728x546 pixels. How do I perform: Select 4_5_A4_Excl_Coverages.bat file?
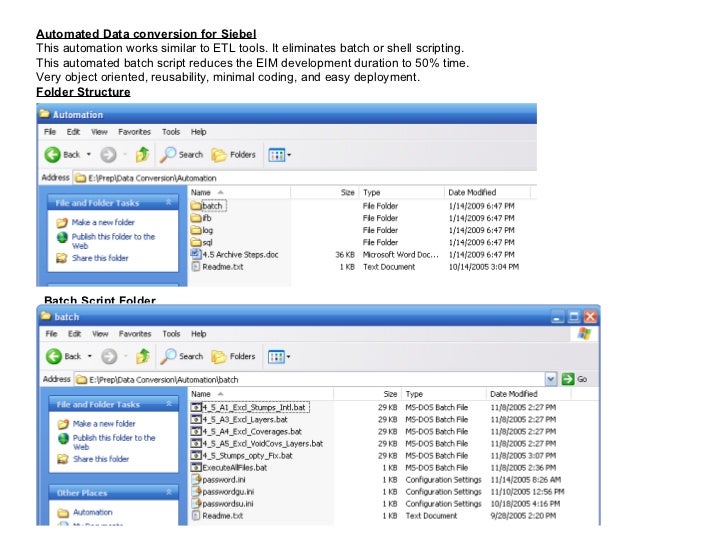click(x=247, y=431)
